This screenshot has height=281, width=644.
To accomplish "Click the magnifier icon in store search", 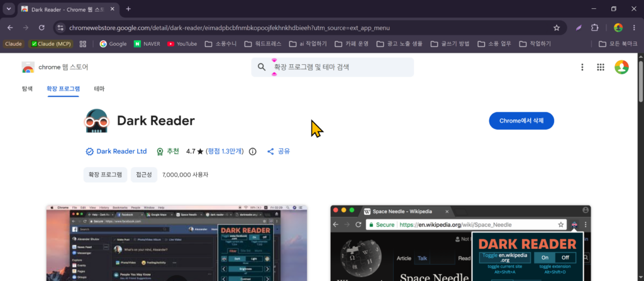I will pos(262,67).
